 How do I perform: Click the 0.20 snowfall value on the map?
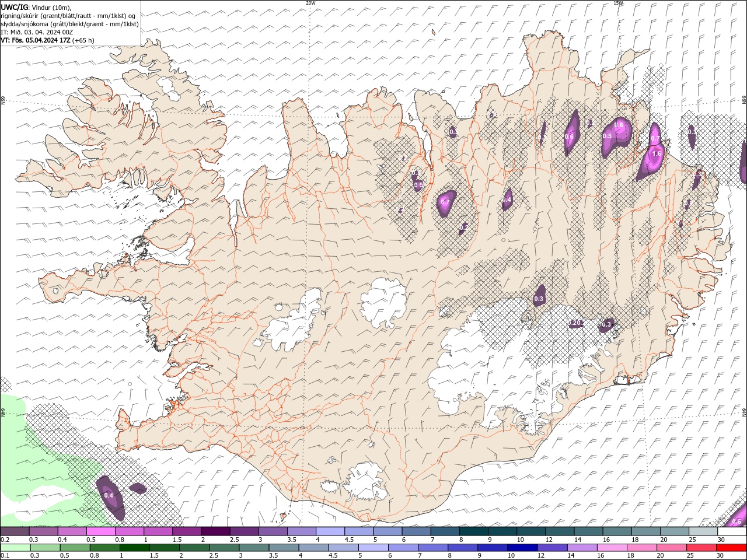click(575, 323)
